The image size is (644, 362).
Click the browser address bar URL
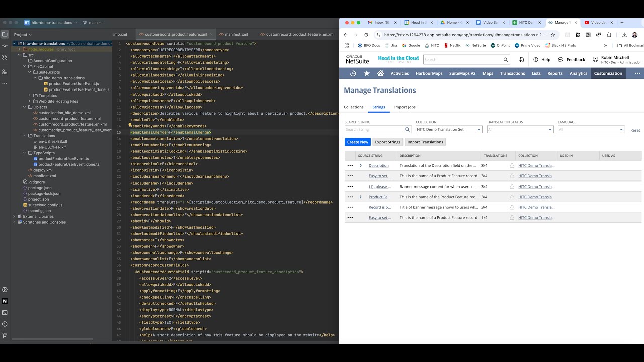point(464,35)
